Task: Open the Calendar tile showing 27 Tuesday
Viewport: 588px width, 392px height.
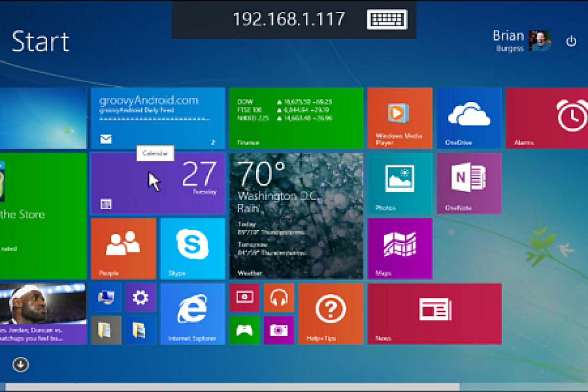Action: [158, 184]
